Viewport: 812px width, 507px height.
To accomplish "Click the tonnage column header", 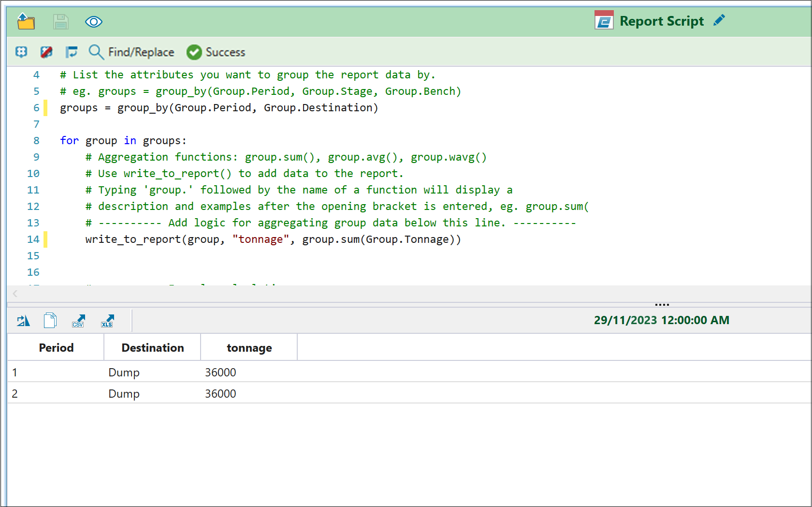I will (249, 347).
